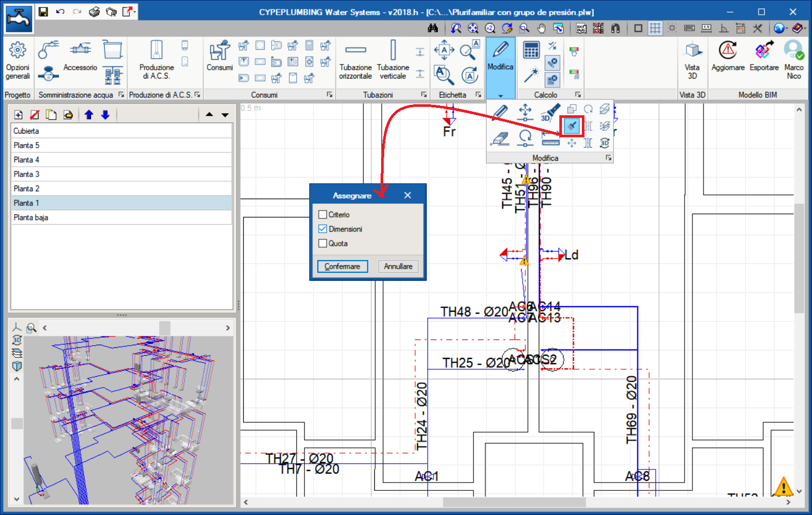812x515 pixels.
Task: Expand Somministrazione acqua group launcher
Action: [x=121, y=95]
